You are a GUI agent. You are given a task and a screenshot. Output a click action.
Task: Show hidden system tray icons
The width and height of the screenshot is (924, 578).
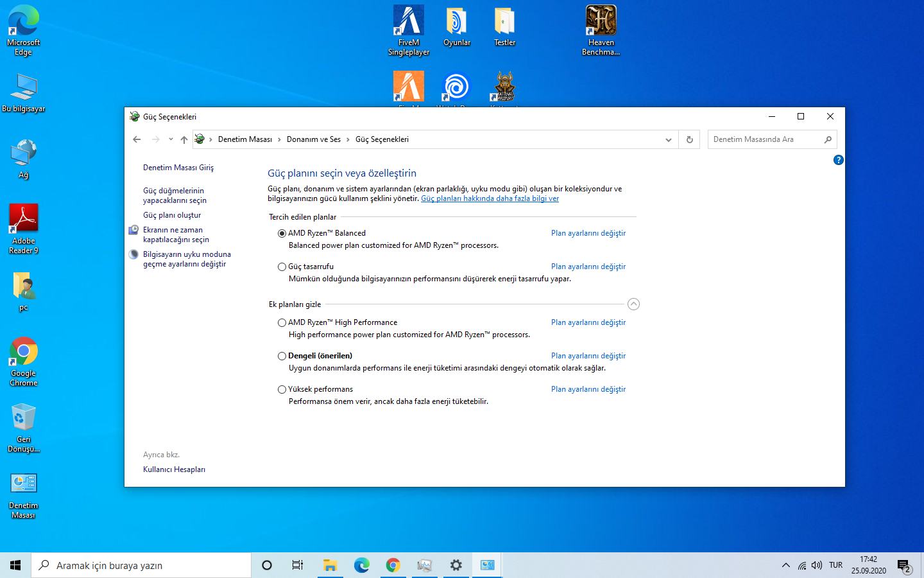coord(785,565)
